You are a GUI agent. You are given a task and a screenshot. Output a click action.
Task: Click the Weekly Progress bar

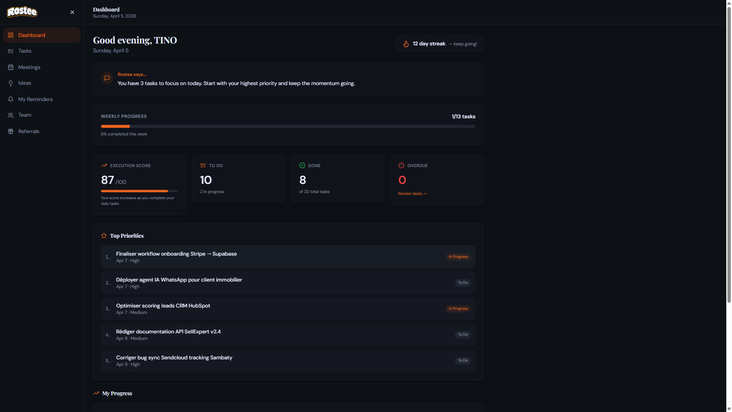click(288, 126)
